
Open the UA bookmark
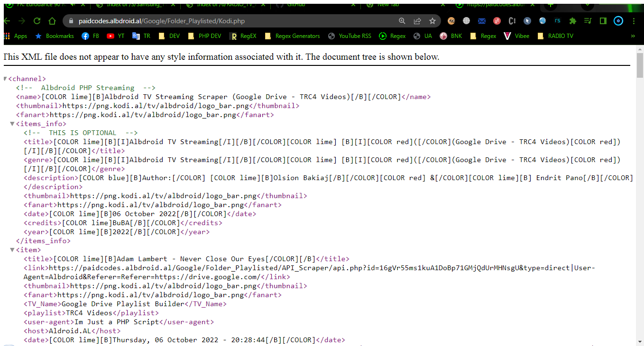pos(423,36)
